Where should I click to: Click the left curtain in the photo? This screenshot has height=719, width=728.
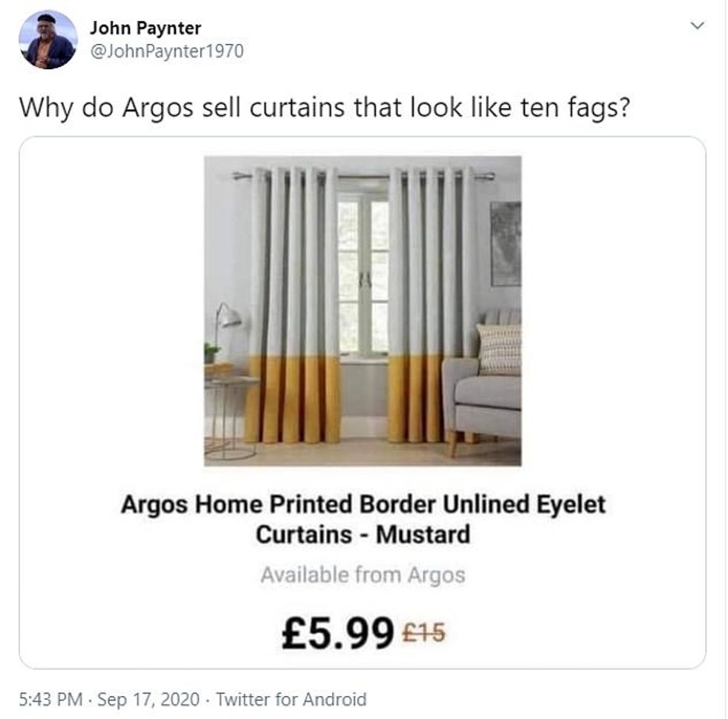pyautogui.click(x=293, y=305)
